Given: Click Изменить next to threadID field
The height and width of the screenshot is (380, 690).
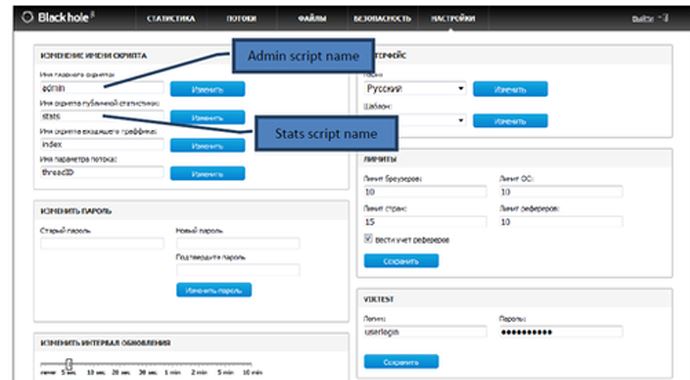Looking at the screenshot, I should pyautogui.click(x=208, y=174).
